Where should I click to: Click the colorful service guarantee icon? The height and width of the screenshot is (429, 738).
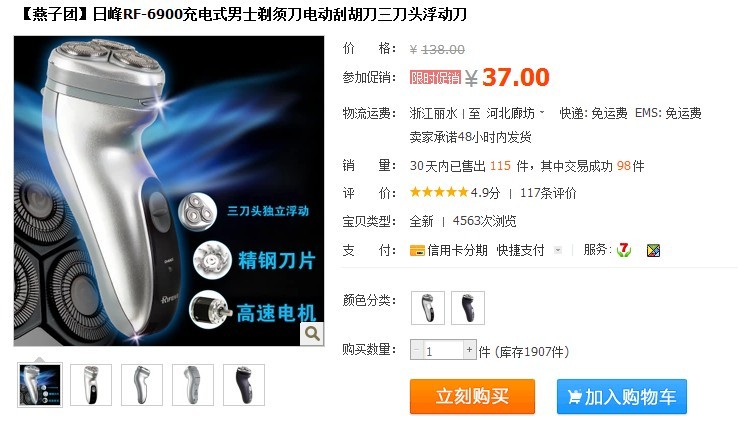(x=653, y=251)
